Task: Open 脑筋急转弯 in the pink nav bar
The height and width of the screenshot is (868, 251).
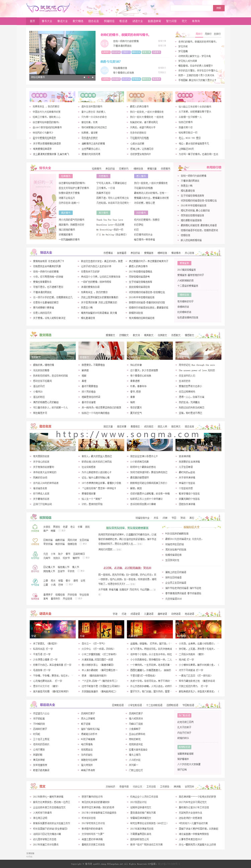Action: click(154, 21)
